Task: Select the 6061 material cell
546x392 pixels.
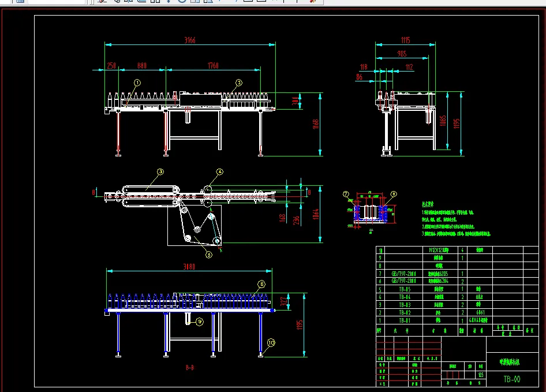Action: tap(480, 312)
